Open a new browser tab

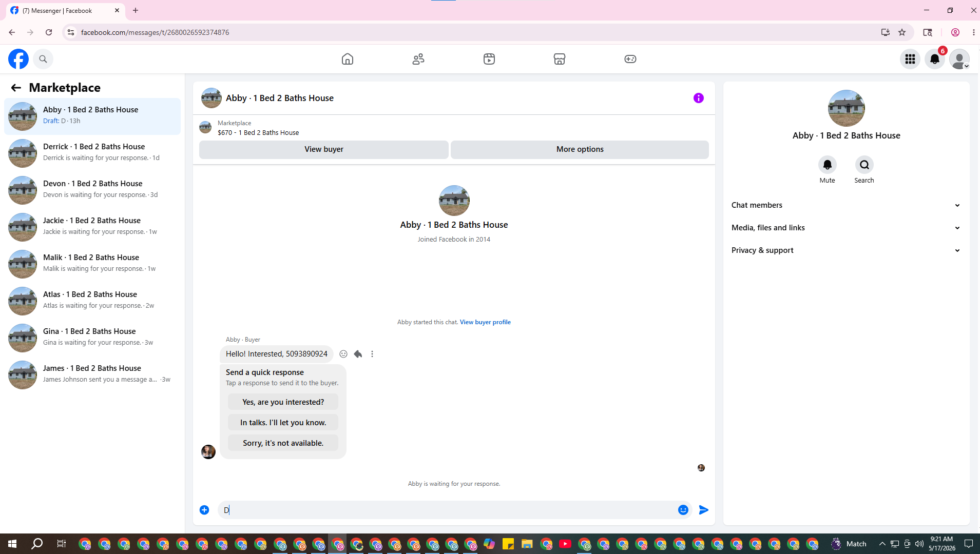click(136, 10)
